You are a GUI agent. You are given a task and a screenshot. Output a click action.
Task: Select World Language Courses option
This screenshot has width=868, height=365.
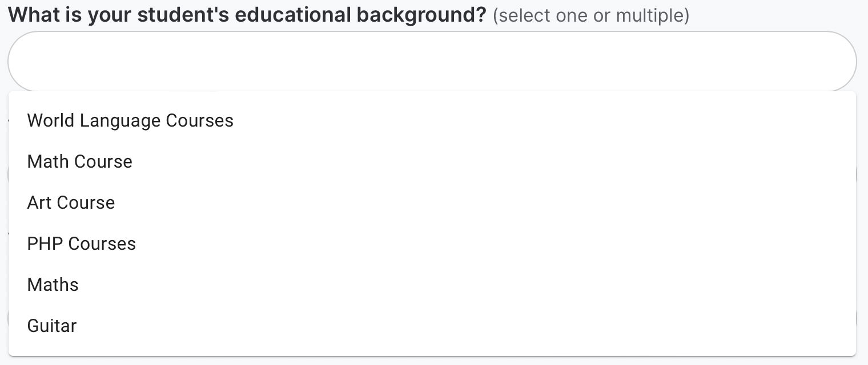[x=130, y=121]
